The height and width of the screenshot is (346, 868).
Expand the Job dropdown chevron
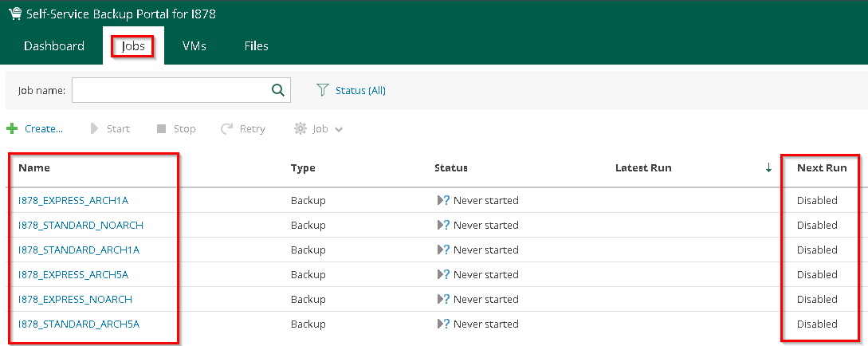[339, 129]
